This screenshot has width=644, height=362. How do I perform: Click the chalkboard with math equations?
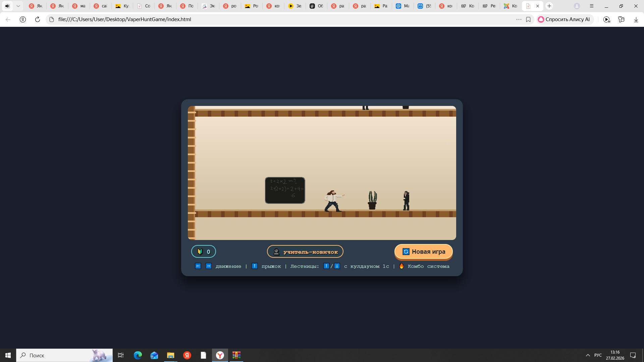click(x=285, y=190)
